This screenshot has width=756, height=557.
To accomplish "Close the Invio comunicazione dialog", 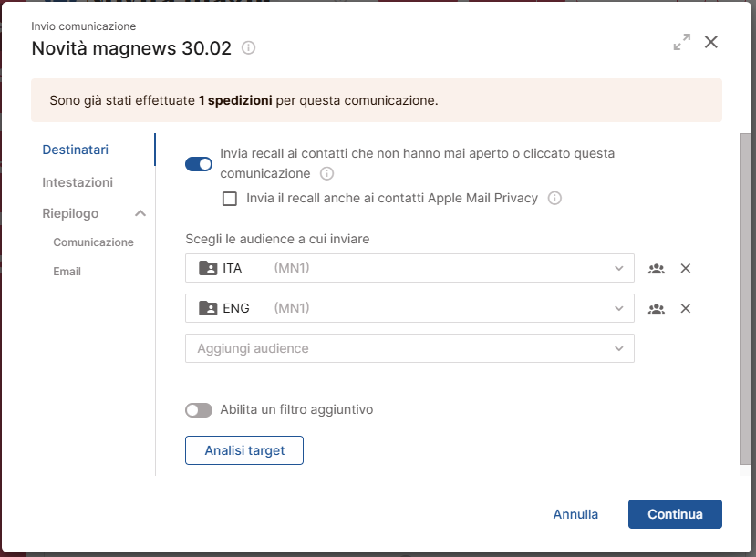I will pos(711,42).
